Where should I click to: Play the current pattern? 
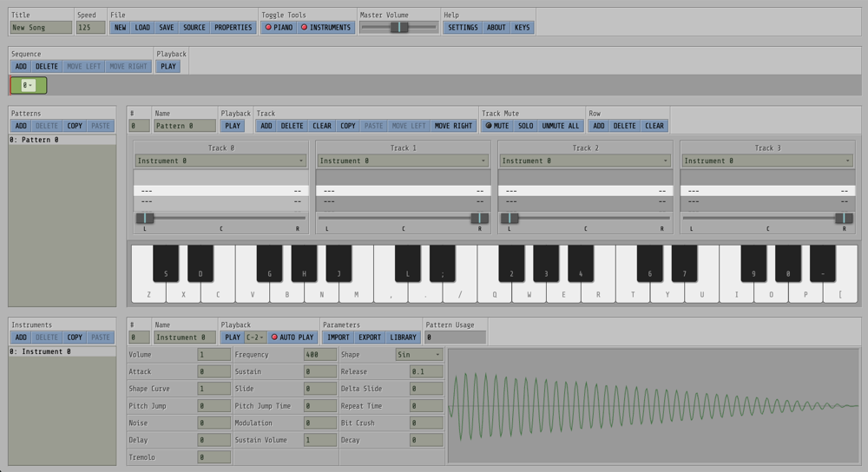pyautogui.click(x=233, y=126)
